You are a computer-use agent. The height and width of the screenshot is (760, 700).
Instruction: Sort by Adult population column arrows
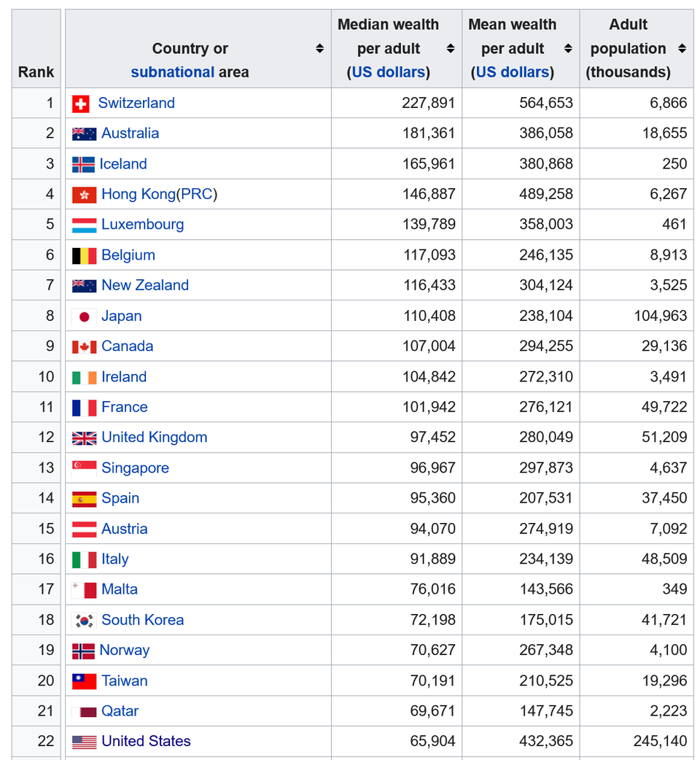click(682, 48)
